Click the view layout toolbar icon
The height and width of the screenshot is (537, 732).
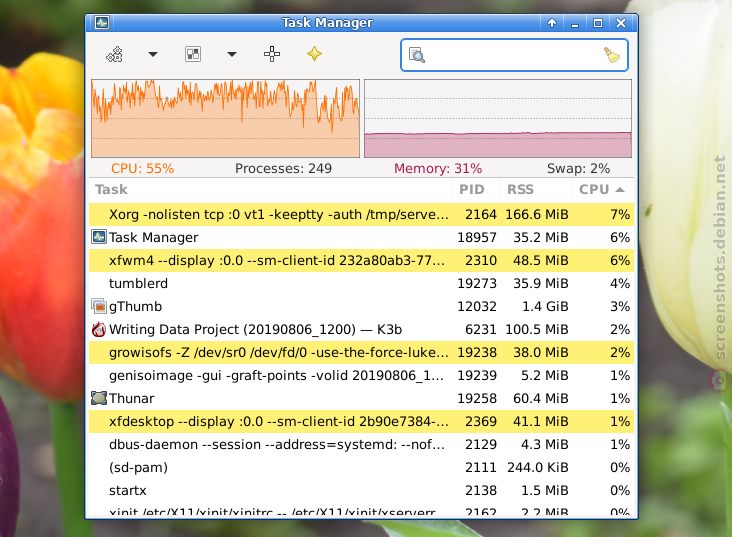193,54
